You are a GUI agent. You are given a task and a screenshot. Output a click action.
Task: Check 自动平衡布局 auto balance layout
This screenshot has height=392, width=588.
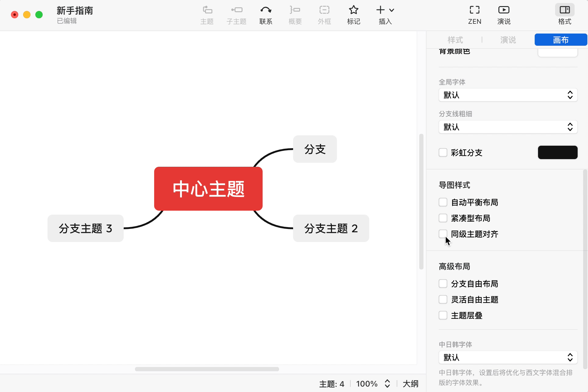pyautogui.click(x=443, y=202)
